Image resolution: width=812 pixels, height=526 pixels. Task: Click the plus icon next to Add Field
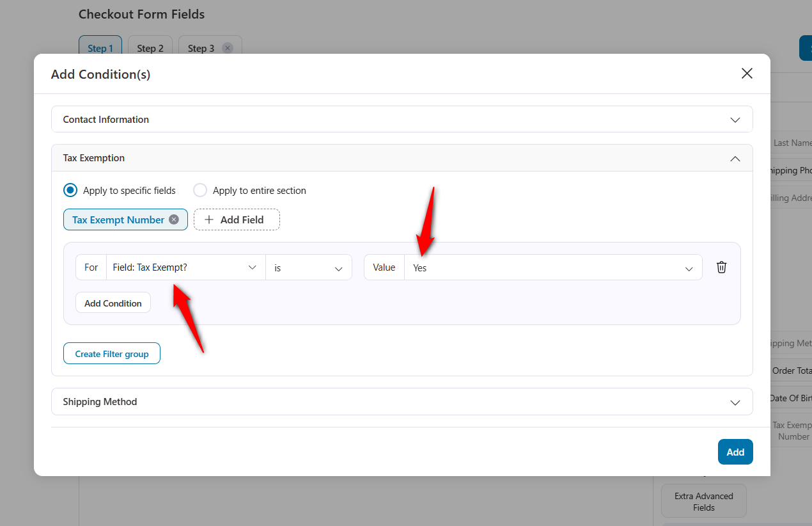[209, 219]
